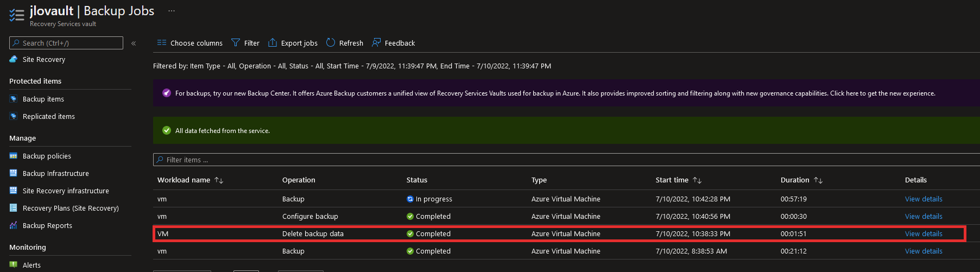The image size is (980, 272).
Task: Click the Feedback icon
Action: coord(376,42)
